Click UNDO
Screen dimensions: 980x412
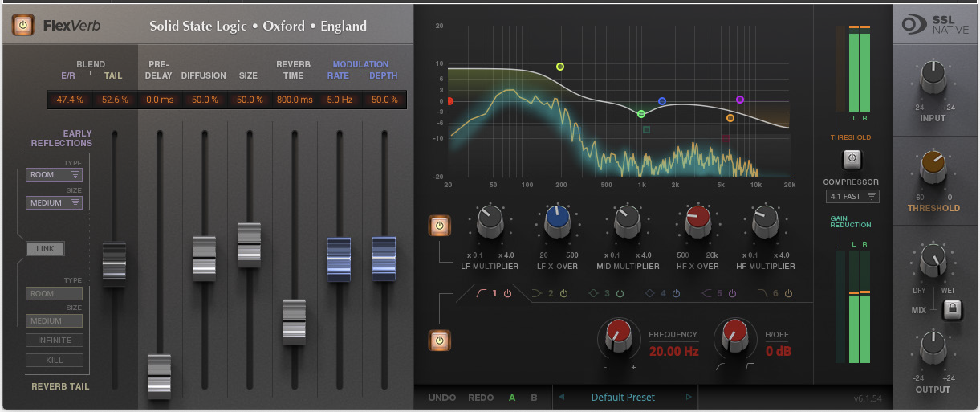click(x=442, y=398)
